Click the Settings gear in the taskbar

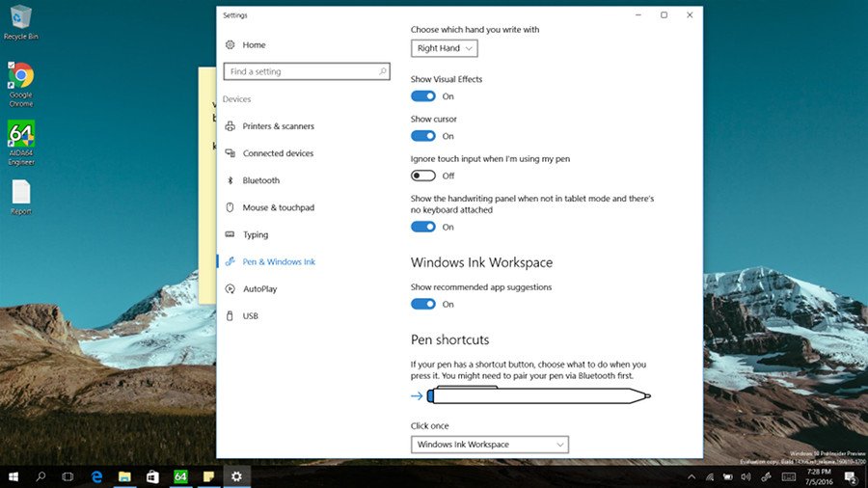tap(236, 476)
